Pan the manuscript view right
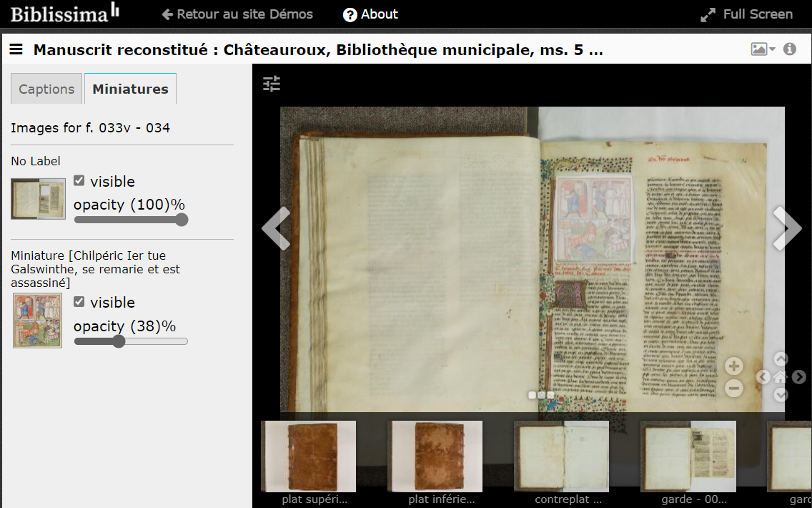The height and width of the screenshot is (508, 812). 798,377
